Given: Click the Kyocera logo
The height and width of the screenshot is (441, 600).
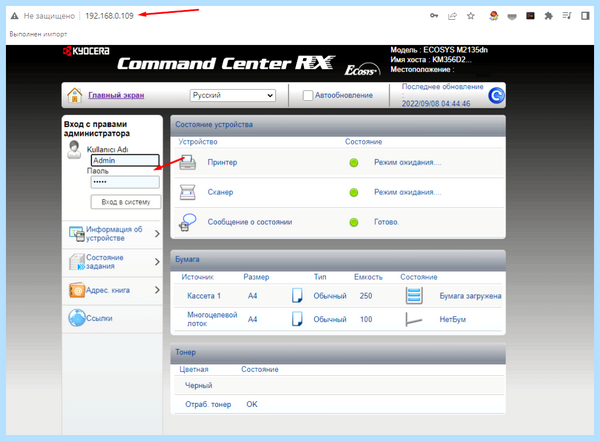Looking at the screenshot, I should click(86, 51).
